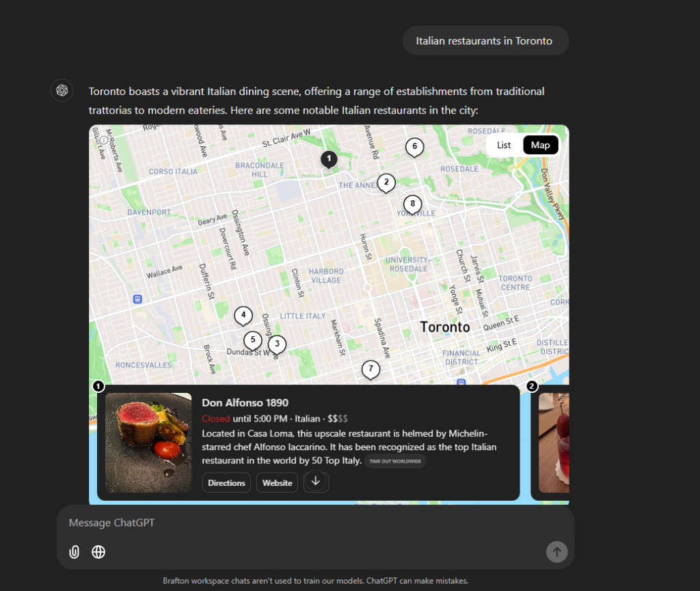The width and height of the screenshot is (700, 591).
Task: Click the Don Alfonso 1890 dish photo
Action: (148, 443)
